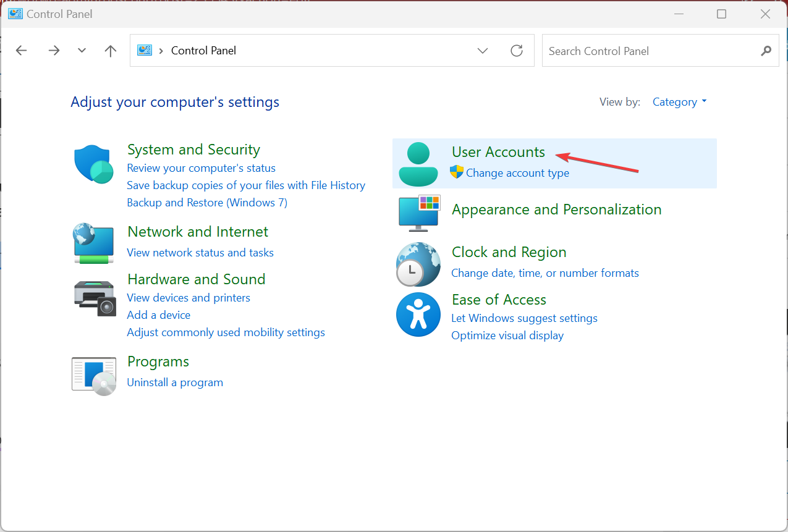Open System and Security heading link
This screenshot has width=788, height=532.
tap(193, 150)
